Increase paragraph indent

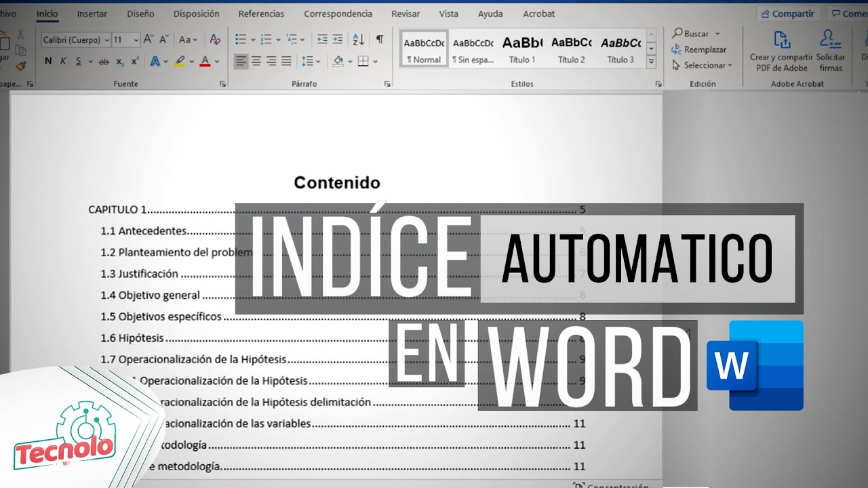(x=337, y=40)
